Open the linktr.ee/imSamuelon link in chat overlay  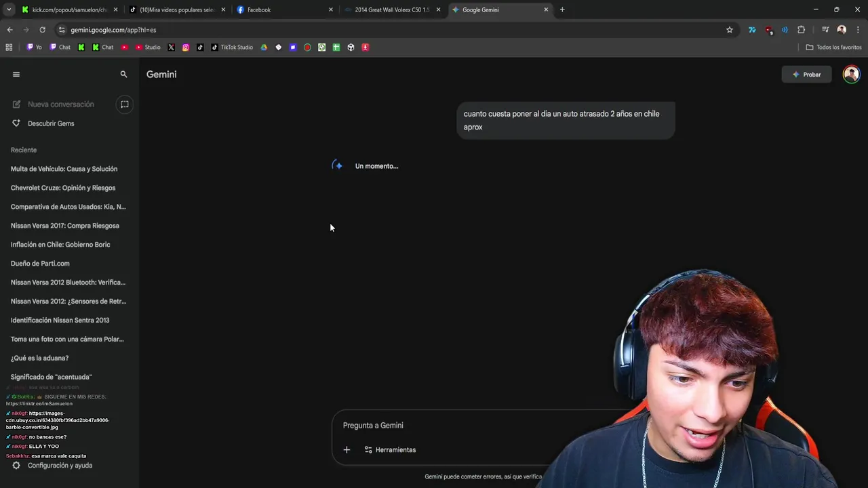[x=39, y=404]
